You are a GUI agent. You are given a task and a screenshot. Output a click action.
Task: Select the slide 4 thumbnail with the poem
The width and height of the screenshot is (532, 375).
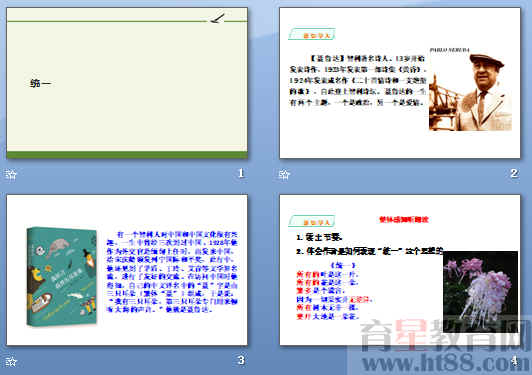pos(400,270)
